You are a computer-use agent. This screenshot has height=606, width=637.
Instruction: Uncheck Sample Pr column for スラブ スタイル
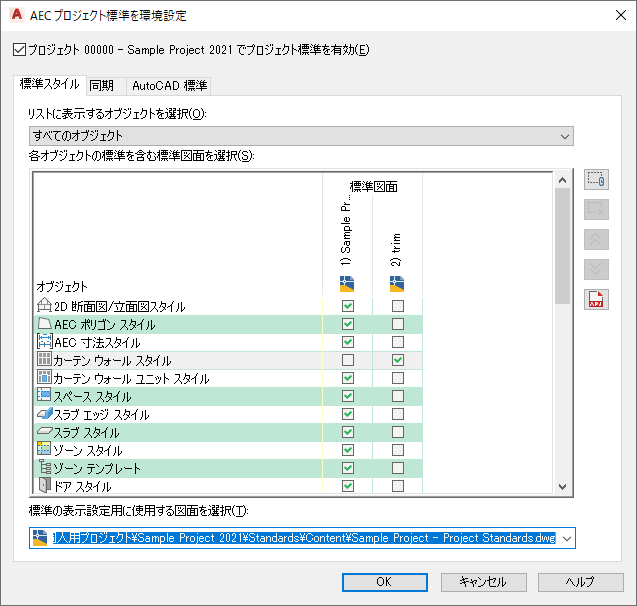(x=348, y=432)
